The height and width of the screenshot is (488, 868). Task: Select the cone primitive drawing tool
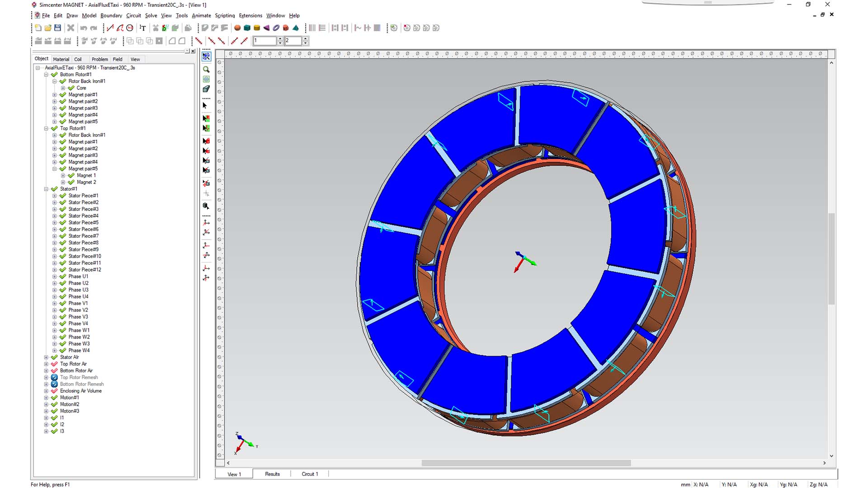point(266,28)
